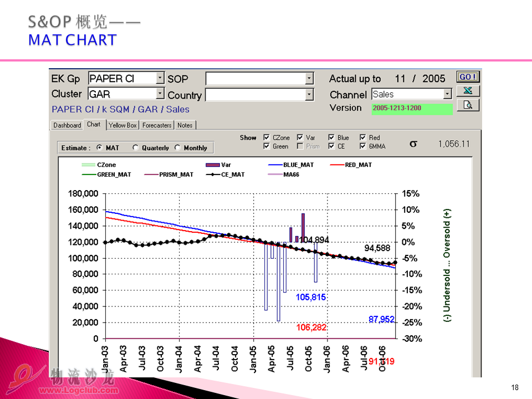Click the breadcrumb PAPER CI / k SQM / GAR / Sales
The height and width of the screenshot is (399, 532).
click(120, 110)
